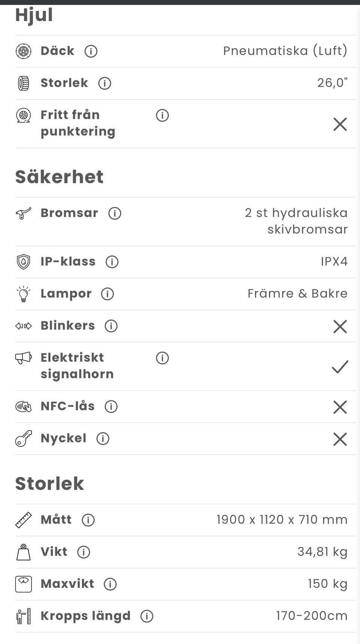The height and width of the screenshot is (644, 360).
Task: Open info for wheel Storlek
Action: tap(105, 83)
